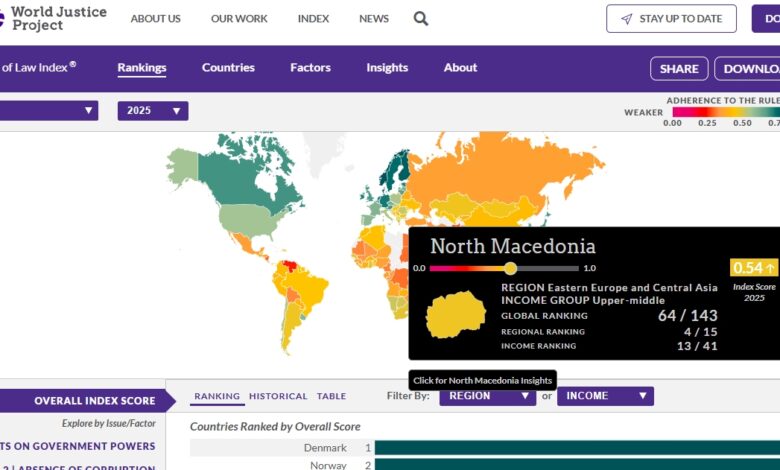This screenshot has height=470, width=780.
Task: Open the OUR WORK menu
Action: tap(239, 19)
